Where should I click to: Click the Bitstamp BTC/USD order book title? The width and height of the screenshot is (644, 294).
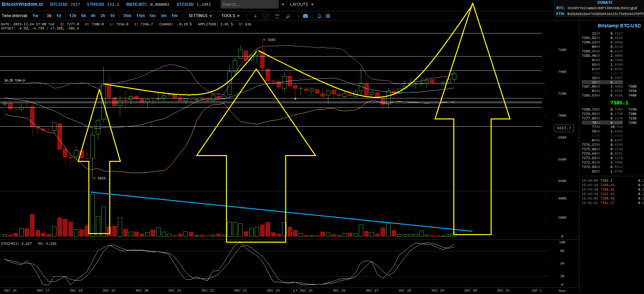click(x=619, y=26)
